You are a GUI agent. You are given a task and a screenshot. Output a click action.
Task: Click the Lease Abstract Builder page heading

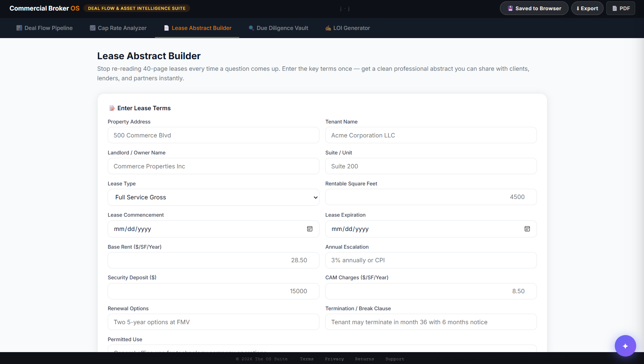tap(149, 56)
